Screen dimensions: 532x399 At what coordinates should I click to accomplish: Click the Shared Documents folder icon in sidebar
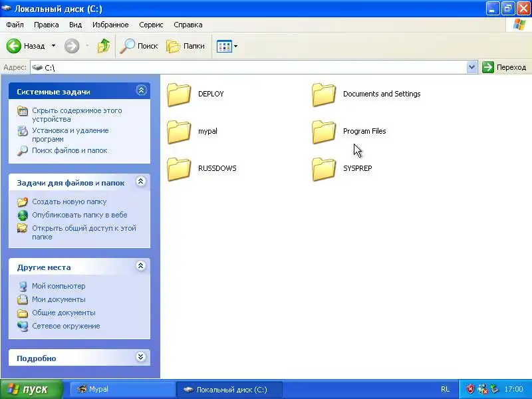click(x=23, y=313)
